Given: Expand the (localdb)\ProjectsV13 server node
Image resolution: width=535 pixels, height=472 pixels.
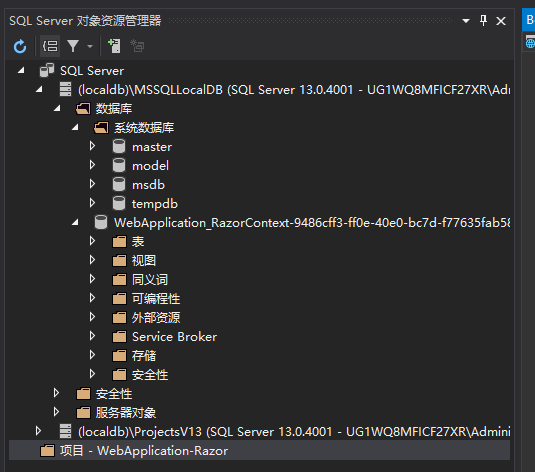Looking at the screenshot, I should tap(38, 431).
